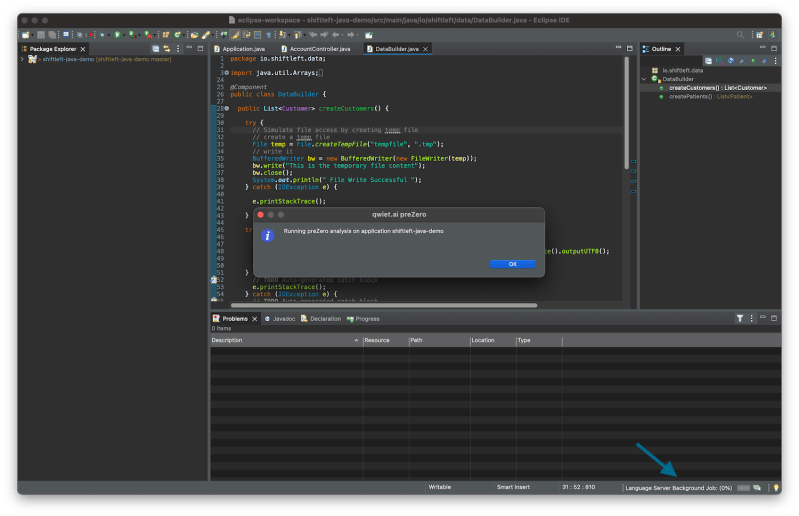Close the DataBuilder.java tab
799x516 pixels.
click(425, 49)
